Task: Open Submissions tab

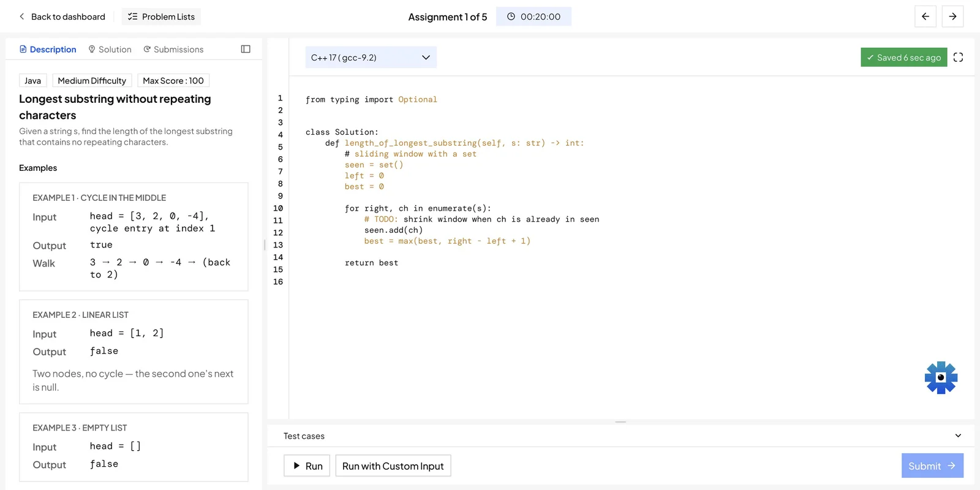Action: (x=173, y=49)
